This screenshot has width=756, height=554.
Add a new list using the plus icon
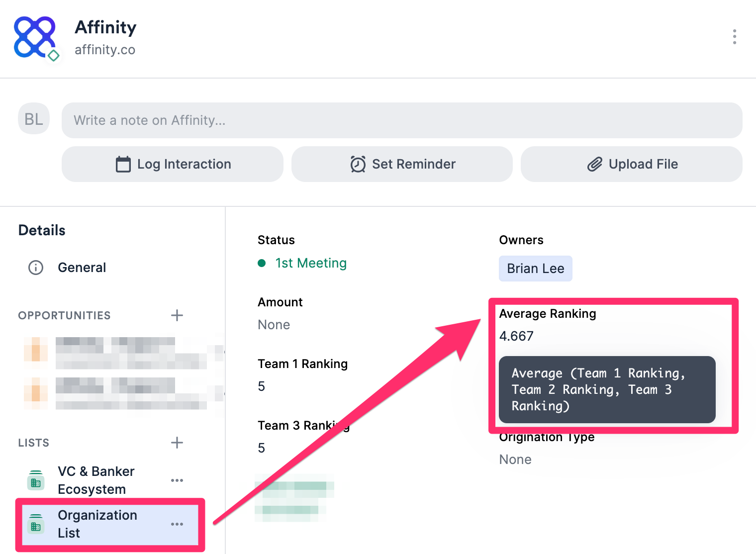coord(177,443)
